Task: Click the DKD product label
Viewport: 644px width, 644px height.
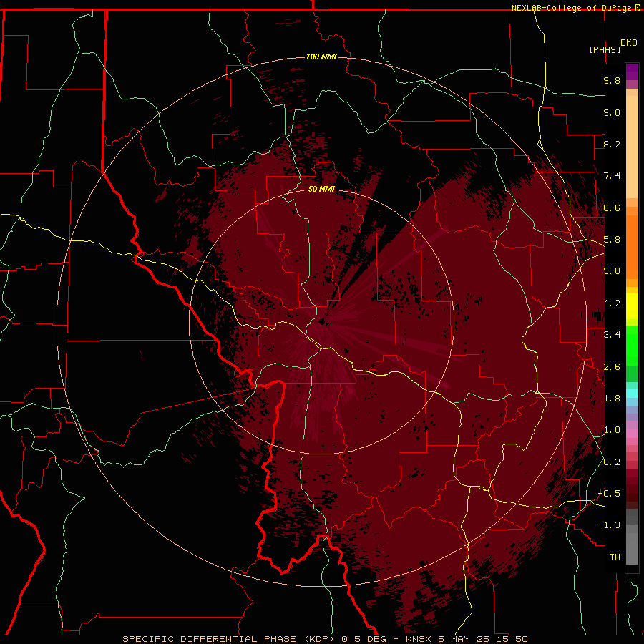Action: [x=629, y=43]
